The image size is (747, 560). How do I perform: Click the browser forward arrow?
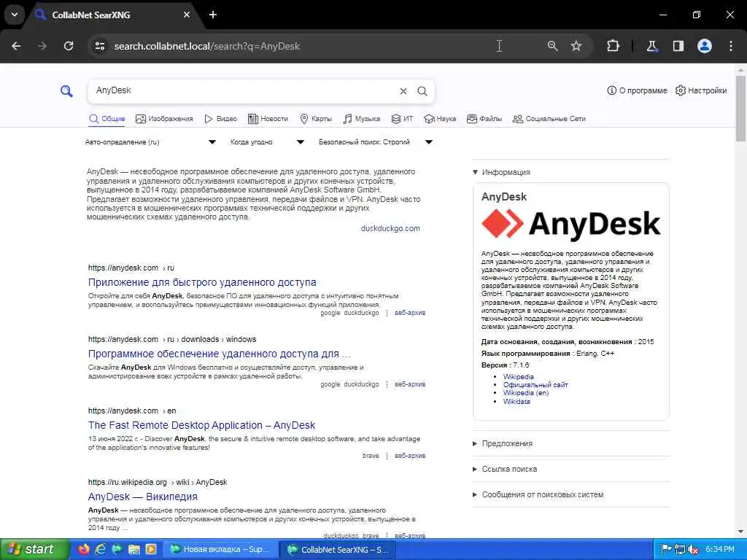pos(42,46)
